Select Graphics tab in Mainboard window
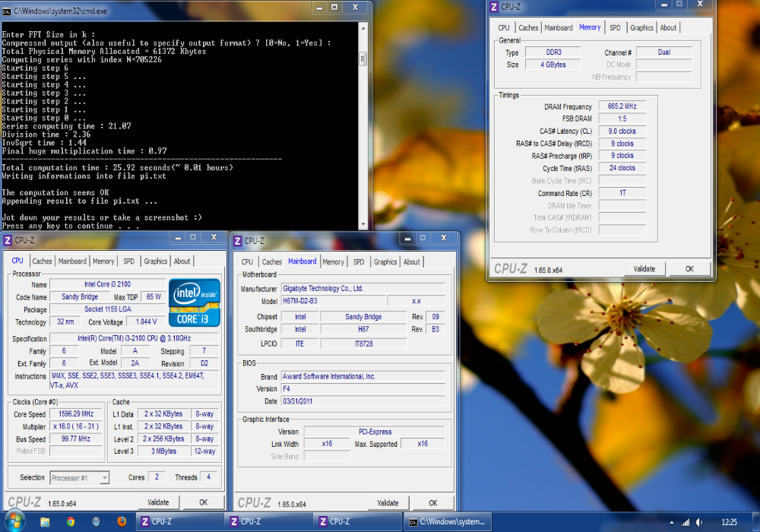This screenshot has width=760, height=532. click(x=385, y=261)
